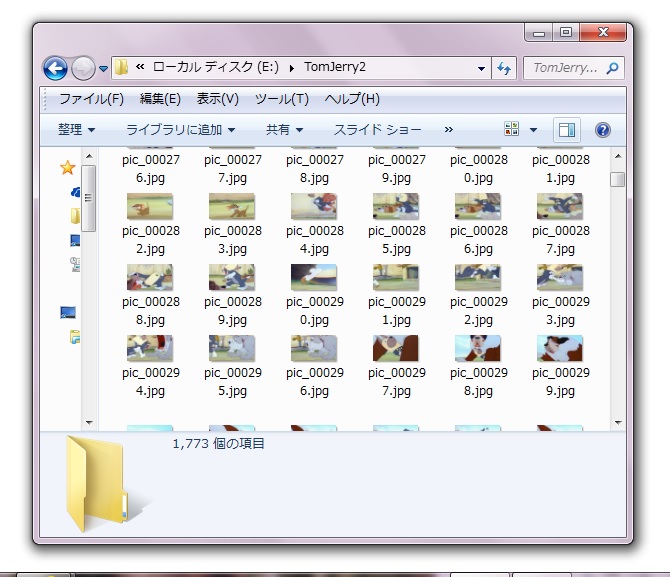Select thumbnail pic_000293.jpg
Screen dimensions: 670x577
click(560, 277)
